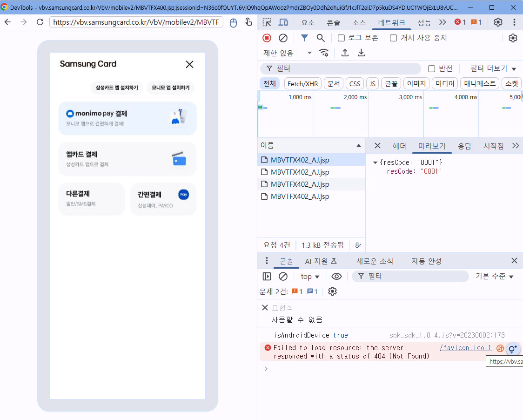Click the orange issues count badge
The height and width of the screenshot is (420, 523).
[476, 22]
